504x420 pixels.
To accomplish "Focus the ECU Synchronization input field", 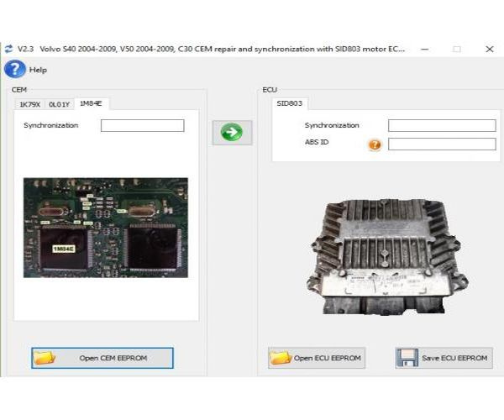I will 441,126.
